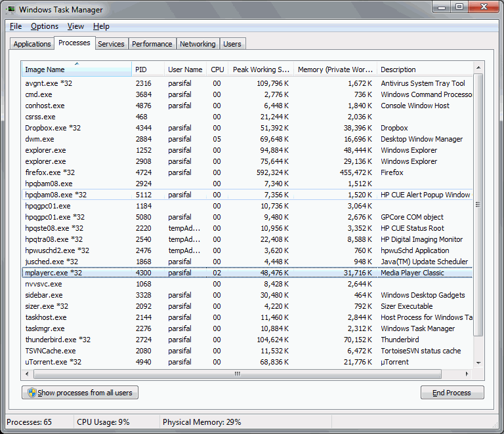Minimize the Task Manager window

[442, 7]
